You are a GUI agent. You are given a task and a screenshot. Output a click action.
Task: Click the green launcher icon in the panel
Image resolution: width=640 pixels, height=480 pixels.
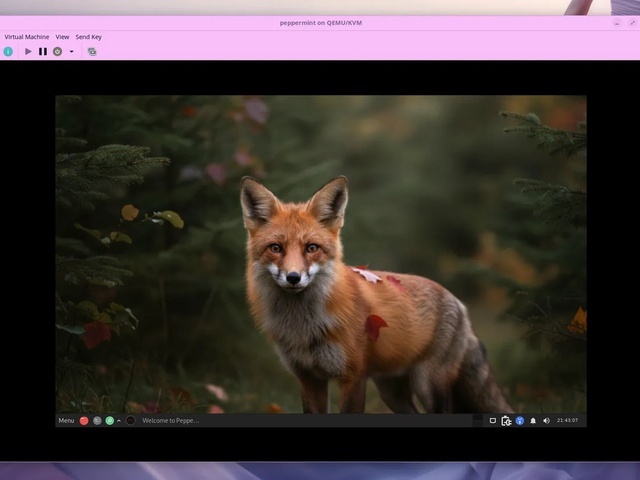point(109,420)
